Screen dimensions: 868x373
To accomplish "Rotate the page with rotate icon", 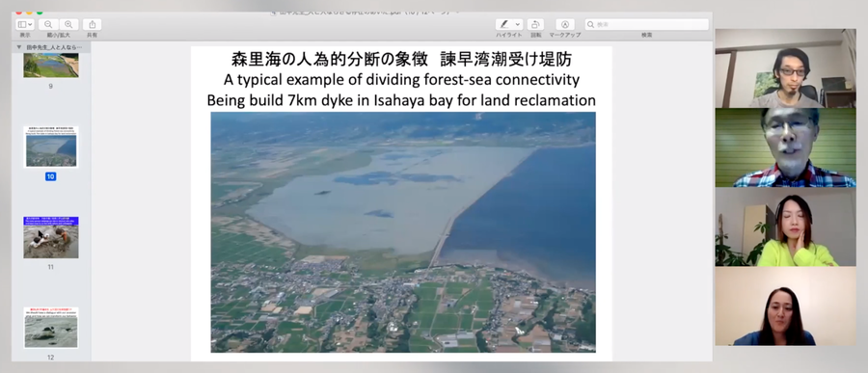I will pos(535,24).
